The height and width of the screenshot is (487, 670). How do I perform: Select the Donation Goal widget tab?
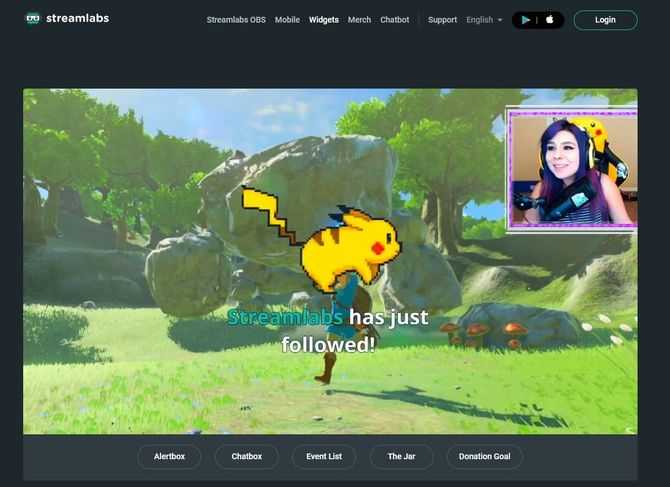tap(485, 456)
